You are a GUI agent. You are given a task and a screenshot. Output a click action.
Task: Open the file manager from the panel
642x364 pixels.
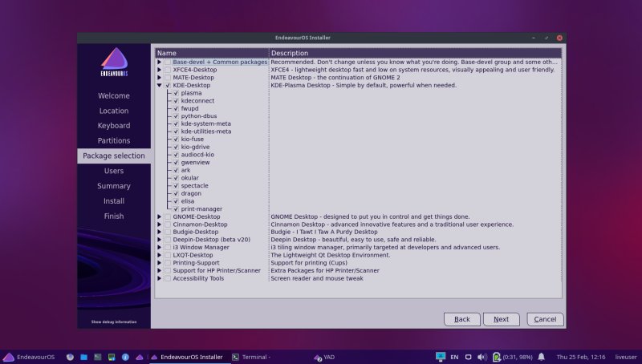pos(84,357)
